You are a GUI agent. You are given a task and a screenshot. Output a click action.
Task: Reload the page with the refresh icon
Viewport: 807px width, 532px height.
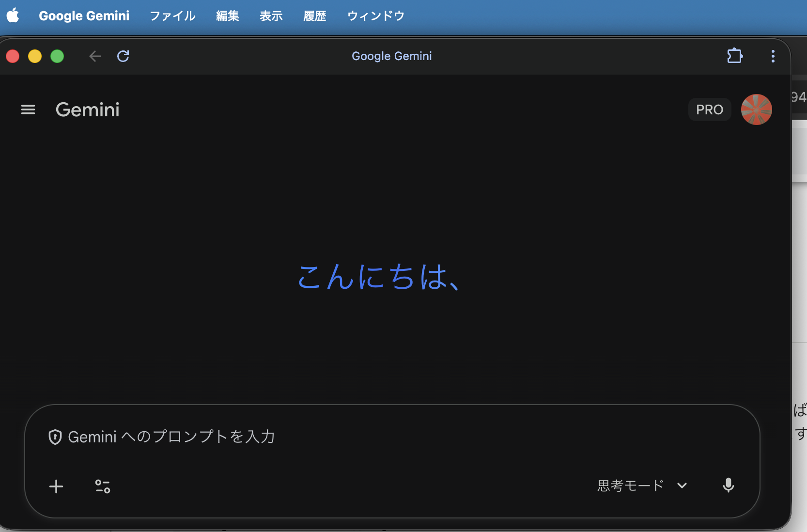(x=124, y=56)
